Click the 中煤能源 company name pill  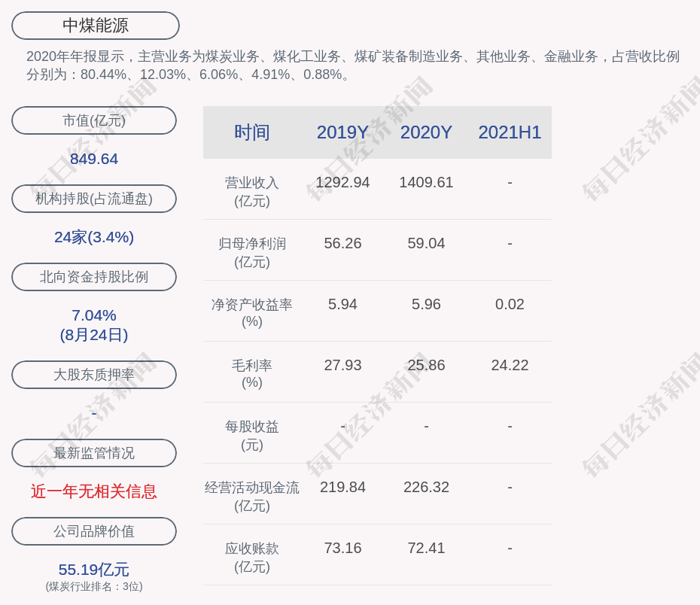click(96, 26)
